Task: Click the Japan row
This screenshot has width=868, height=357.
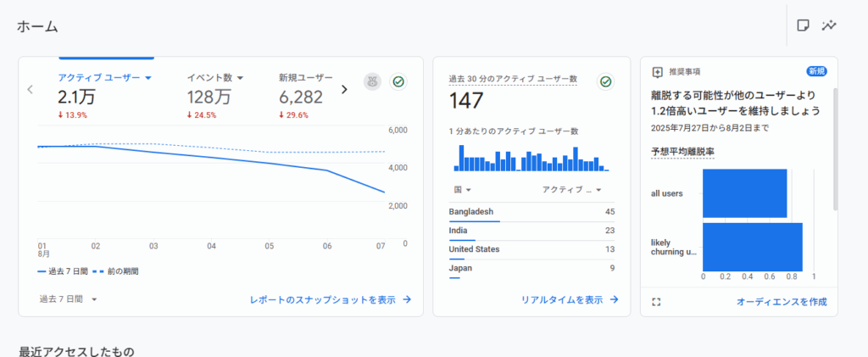Action: click(x=532, y=269)
